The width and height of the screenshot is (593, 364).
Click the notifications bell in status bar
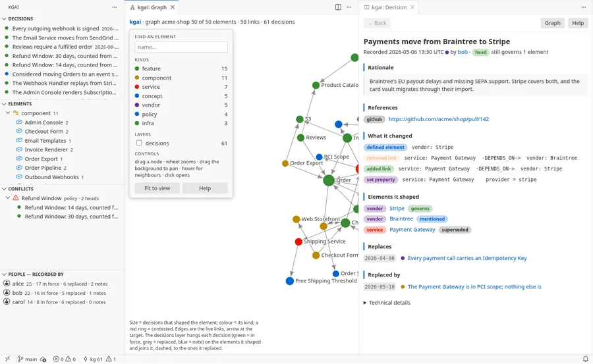(x=585, y=359)
